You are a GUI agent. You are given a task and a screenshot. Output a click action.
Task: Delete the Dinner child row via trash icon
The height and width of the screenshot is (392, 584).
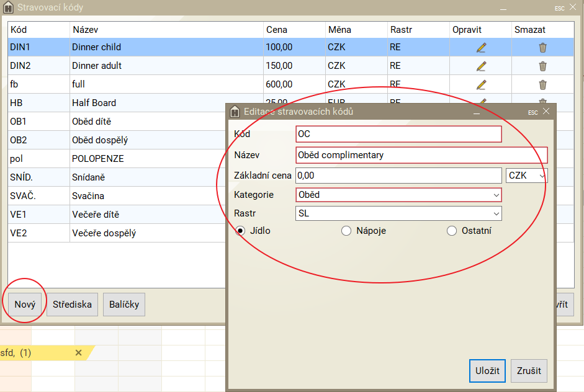point(542,47)
